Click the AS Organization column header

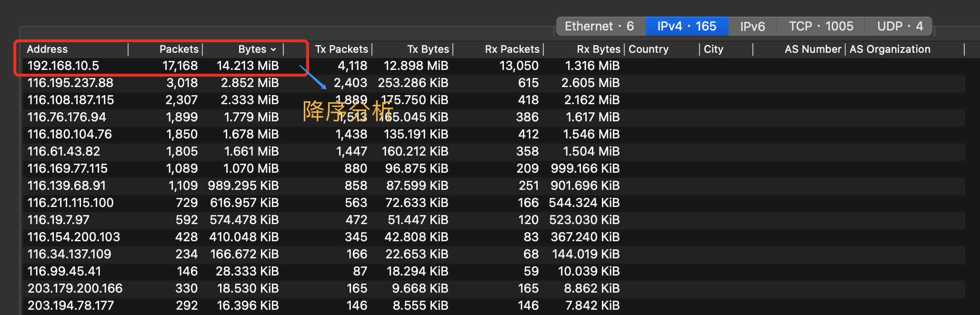click(x=890, y=49)
